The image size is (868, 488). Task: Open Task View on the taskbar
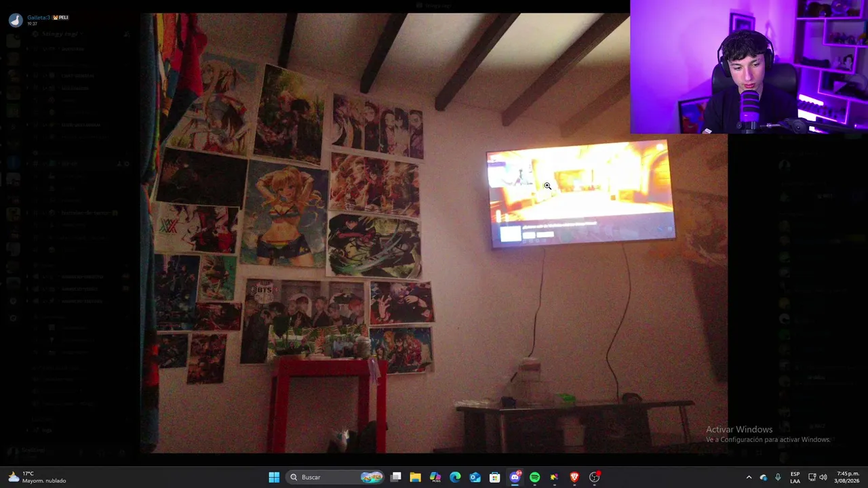tap(396, 477)
